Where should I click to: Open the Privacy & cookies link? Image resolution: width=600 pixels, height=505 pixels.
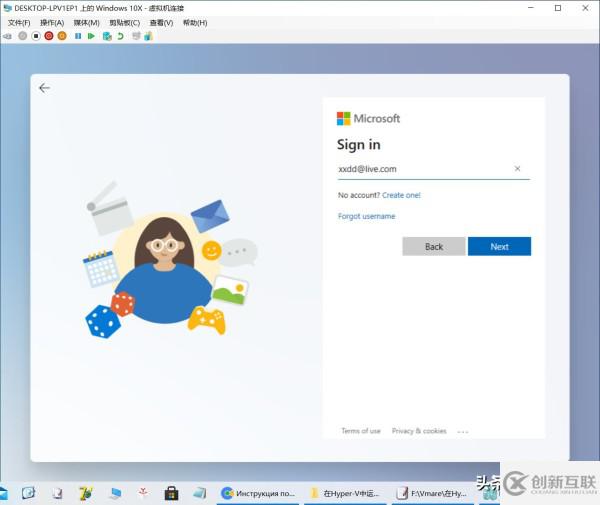(x=419, y=431)
